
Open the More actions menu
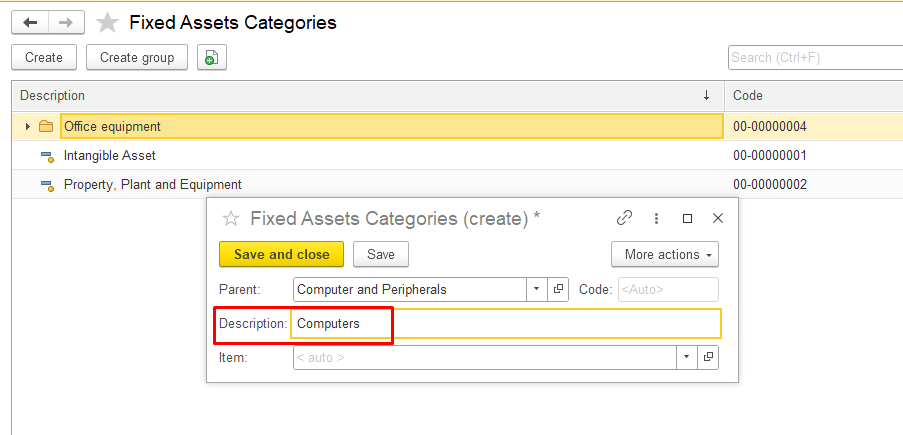click(x=664, y=255)
